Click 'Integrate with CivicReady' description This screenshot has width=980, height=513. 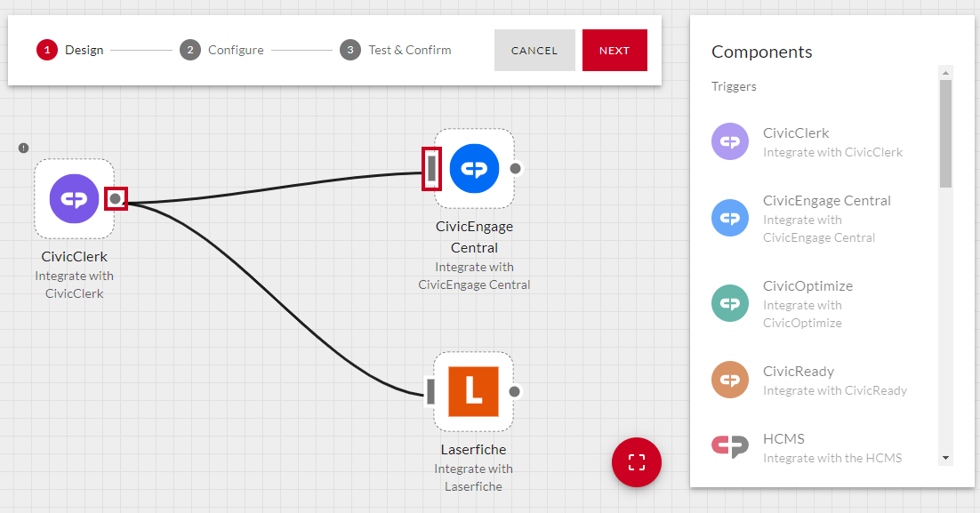click(834, 390)
